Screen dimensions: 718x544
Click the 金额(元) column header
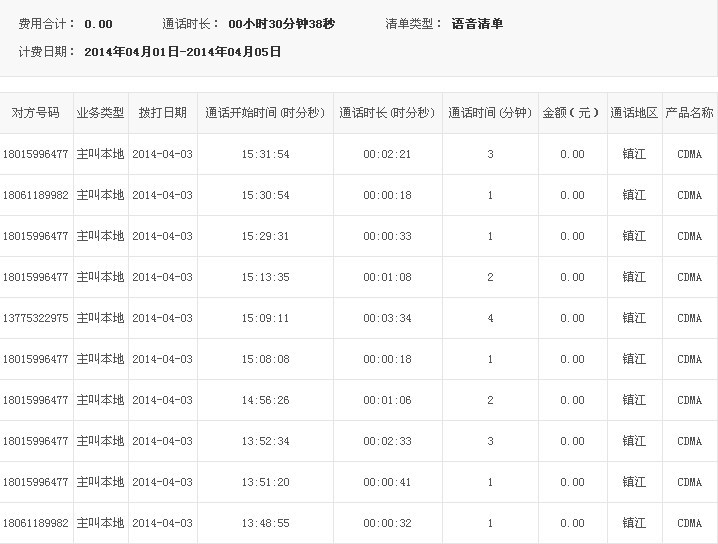click(571, 112)
